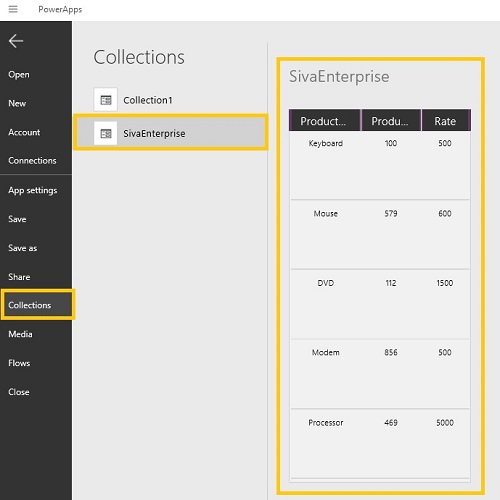Select the Rate column header
500x500 pixels.
pyautogui.click(x=446, y=121)
